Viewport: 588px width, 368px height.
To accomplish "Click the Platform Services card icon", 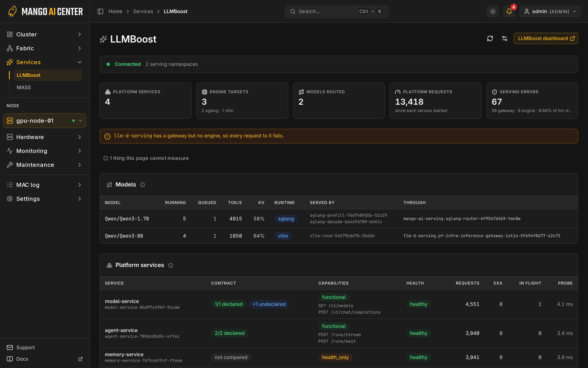I will pyautogui.click(x=108, y=92).
